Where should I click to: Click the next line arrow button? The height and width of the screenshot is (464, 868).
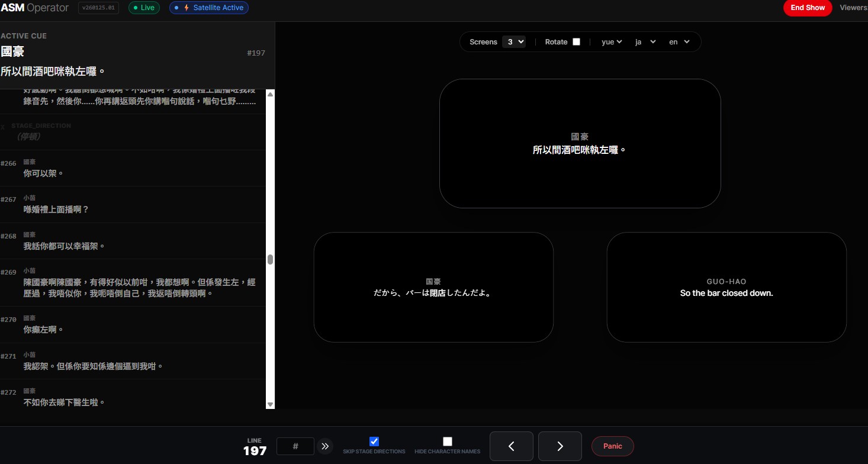point(560,446)
